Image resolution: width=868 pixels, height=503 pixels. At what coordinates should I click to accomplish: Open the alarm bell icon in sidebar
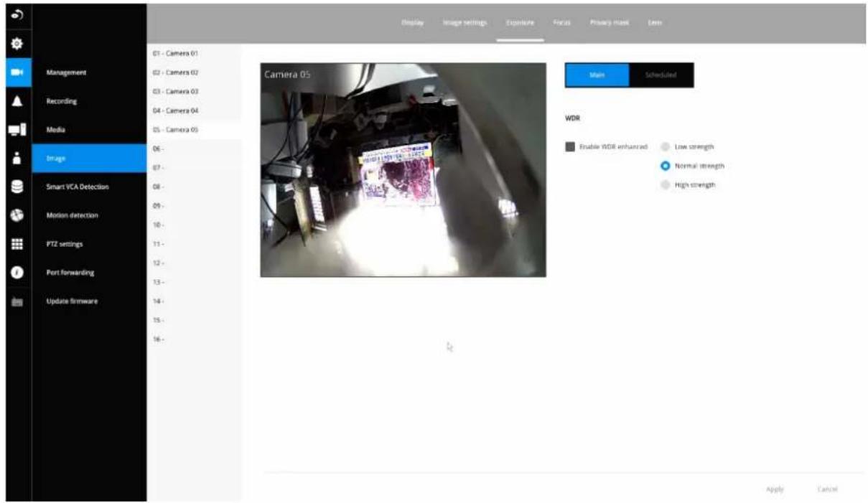(x=18, y=101)
